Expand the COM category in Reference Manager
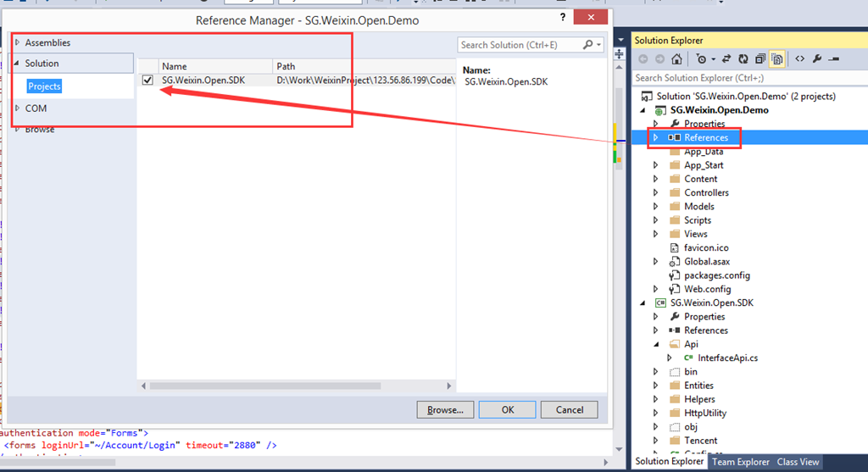This screenshot has height=472, width=868. (18, 108)
